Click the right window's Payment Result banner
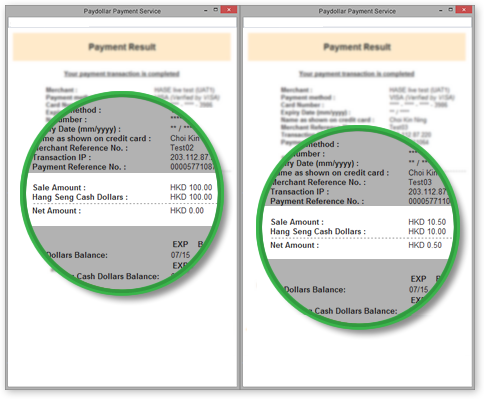Screen dimensions: 484x399 click(357, 47)
